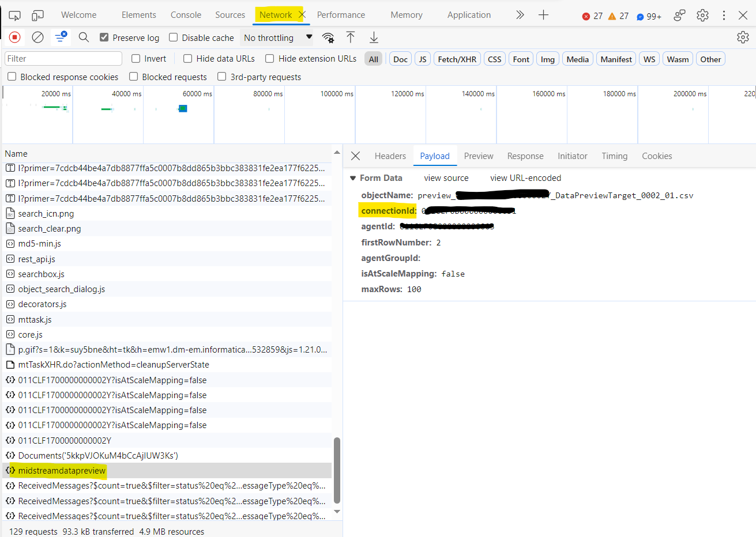Check the Invert filter option
Viewport: 756px width, 537px height.
(x=136, y=58)
